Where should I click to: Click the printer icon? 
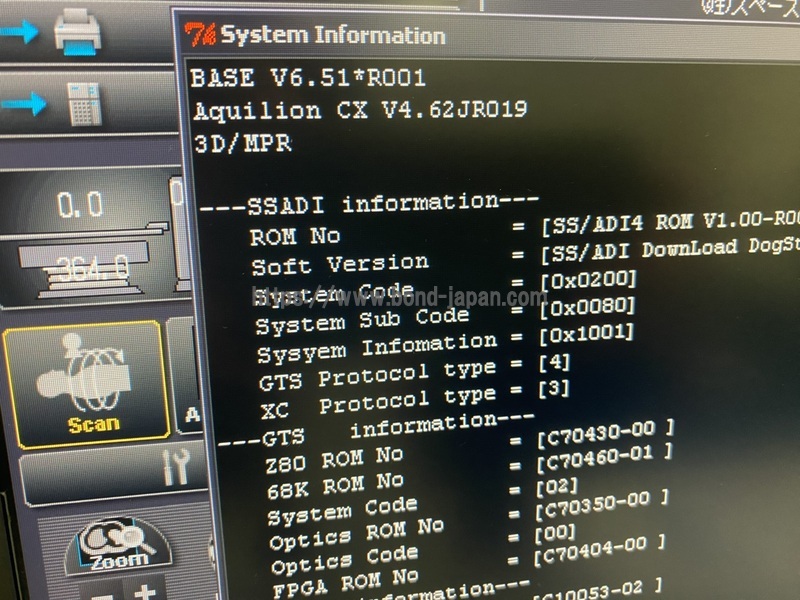click(77, 33)
